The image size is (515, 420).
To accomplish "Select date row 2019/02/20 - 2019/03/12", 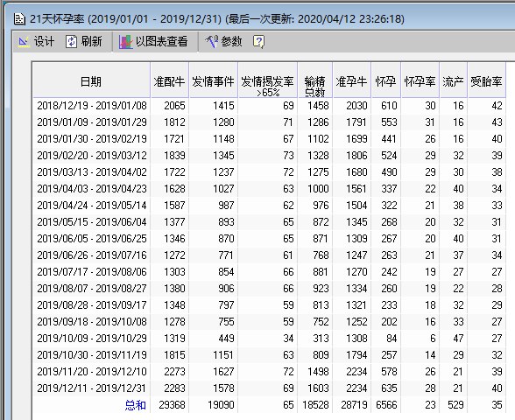I will coord(92,156).
